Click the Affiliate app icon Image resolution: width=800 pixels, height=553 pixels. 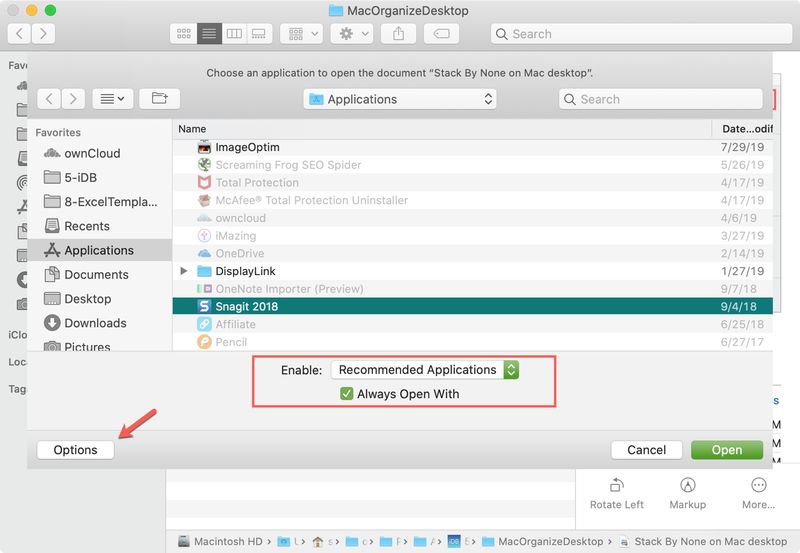204,324
